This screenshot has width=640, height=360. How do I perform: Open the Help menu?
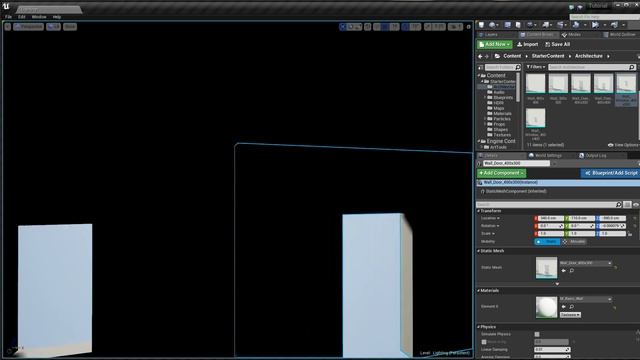point(57,17)
